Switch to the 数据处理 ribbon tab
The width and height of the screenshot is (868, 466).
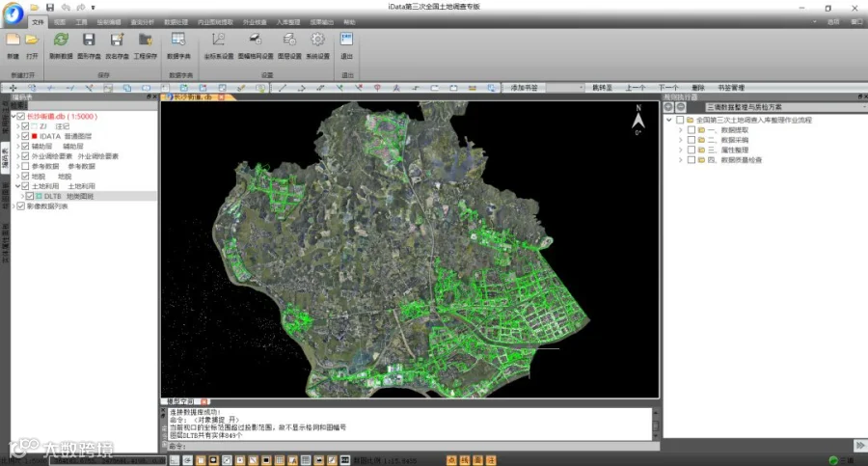tap(176, 21)
